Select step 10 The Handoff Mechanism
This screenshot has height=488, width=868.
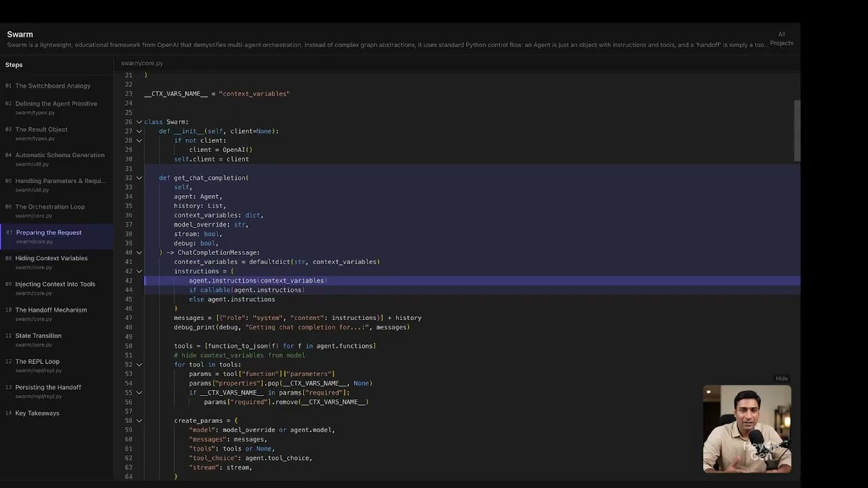(x=56, y=313)
